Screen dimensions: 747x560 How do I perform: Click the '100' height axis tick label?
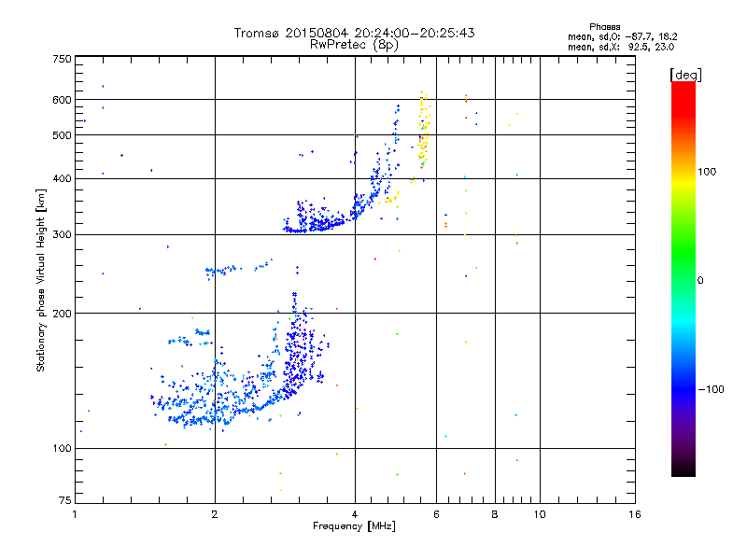(x=63, y=448)
